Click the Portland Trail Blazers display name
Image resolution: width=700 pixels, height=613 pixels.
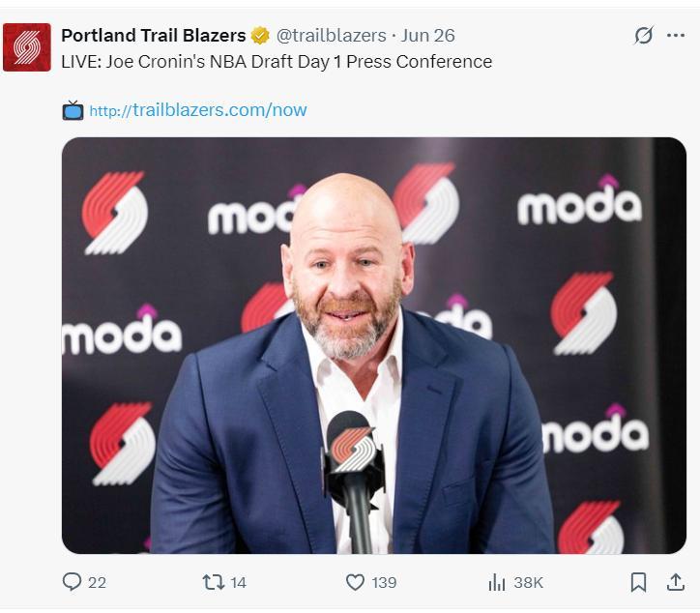pyautogui.click(x=153, y=36)
